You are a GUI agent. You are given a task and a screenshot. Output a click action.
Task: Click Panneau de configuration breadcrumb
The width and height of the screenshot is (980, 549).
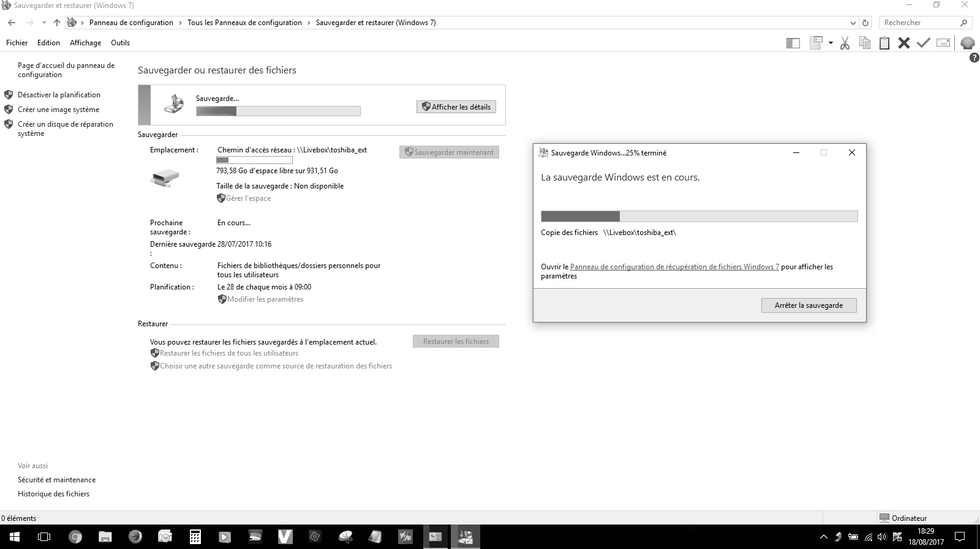(131, 23)
